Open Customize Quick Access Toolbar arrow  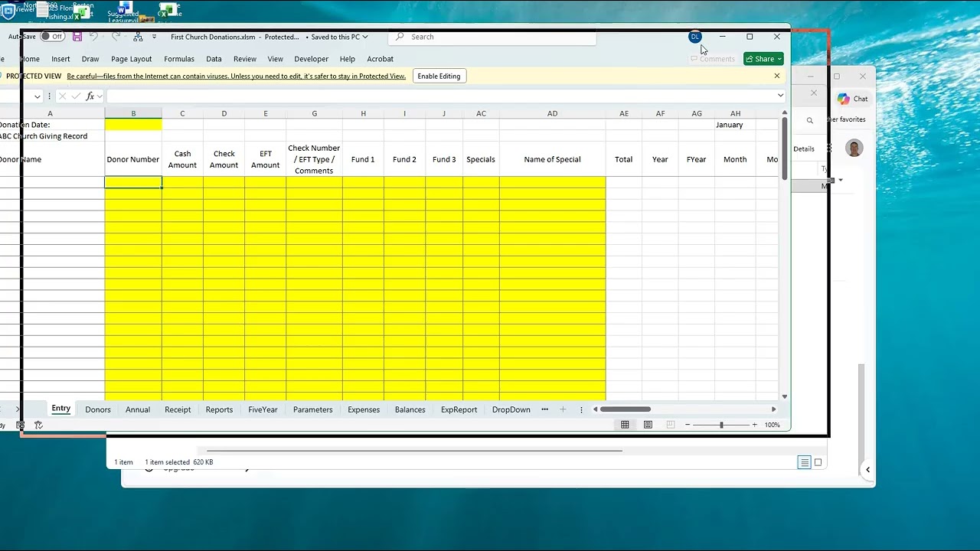pos(154,37)
